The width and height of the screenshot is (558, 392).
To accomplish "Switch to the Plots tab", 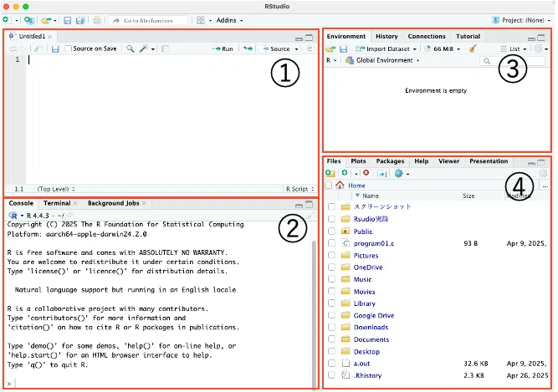I will tap(358, 161).
